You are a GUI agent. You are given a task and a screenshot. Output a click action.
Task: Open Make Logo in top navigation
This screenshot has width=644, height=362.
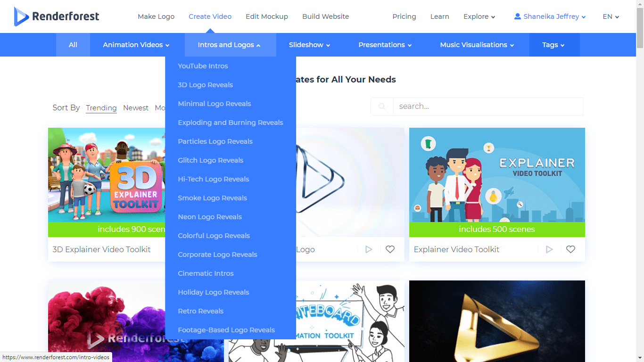tap(156, 16)
